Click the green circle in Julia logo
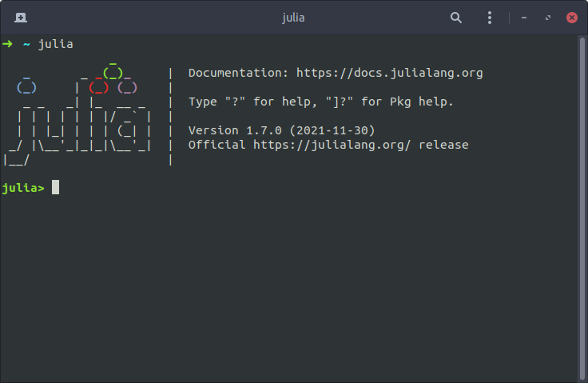Screen dimensions: 588x383 [x=113, y=73]
